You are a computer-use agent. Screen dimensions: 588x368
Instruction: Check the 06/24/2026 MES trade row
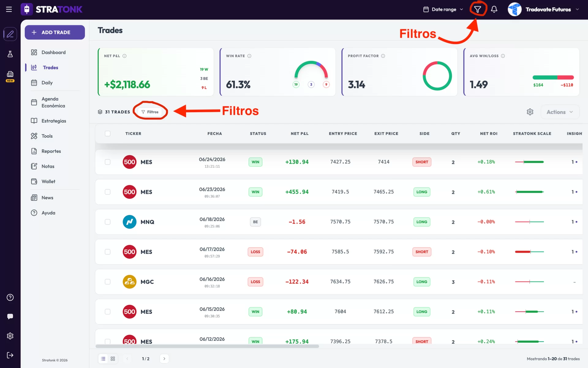107,162
